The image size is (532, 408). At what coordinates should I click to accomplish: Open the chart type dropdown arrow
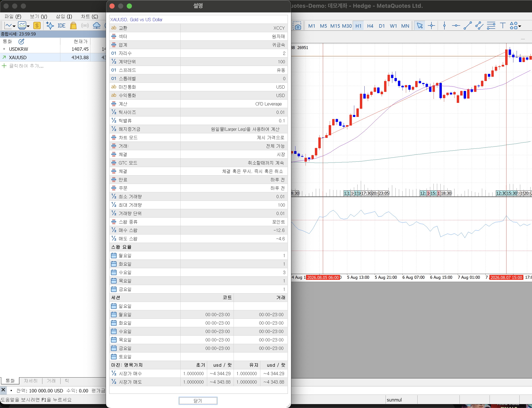[14, 26]
